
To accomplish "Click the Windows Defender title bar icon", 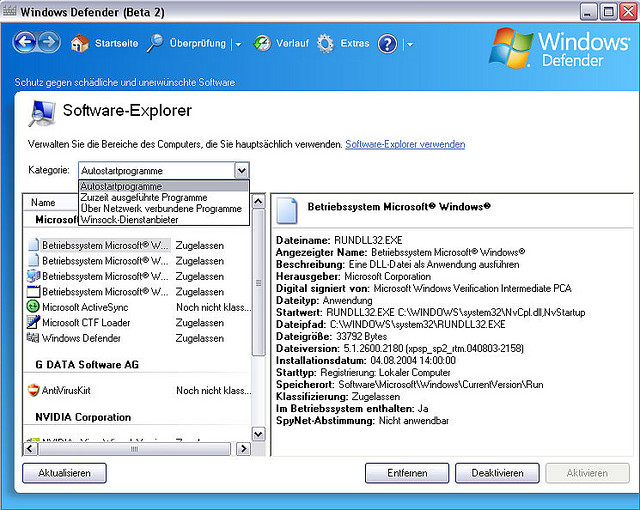I will click(x=9, y=11).
